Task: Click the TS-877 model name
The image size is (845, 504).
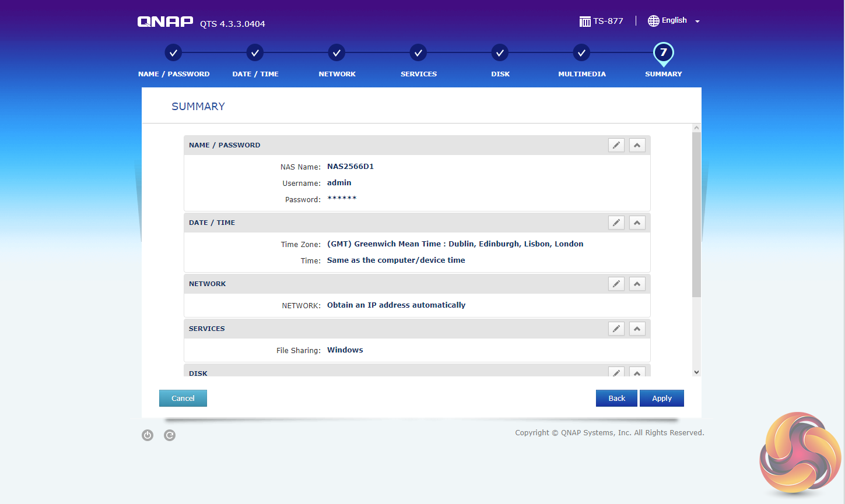Action: pos(608,21)
